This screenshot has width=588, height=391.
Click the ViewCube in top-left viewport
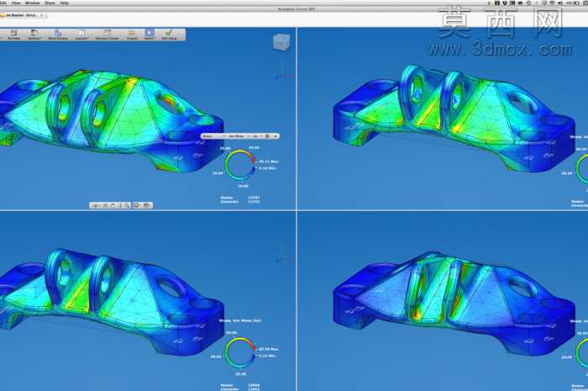tap(281, 42)
